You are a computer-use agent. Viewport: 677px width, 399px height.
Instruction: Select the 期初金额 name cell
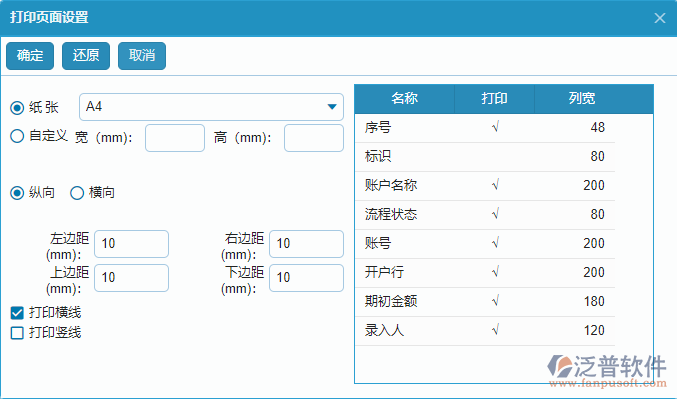click(x=405, y=301)
